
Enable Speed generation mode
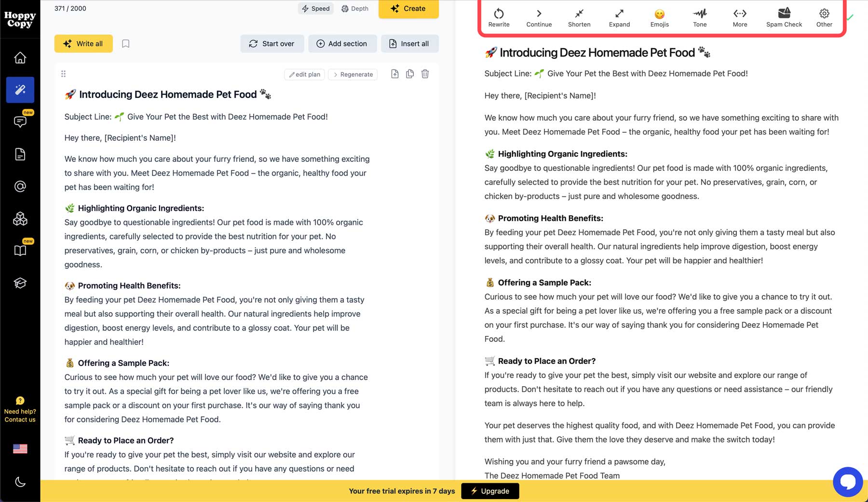[315, 8]
